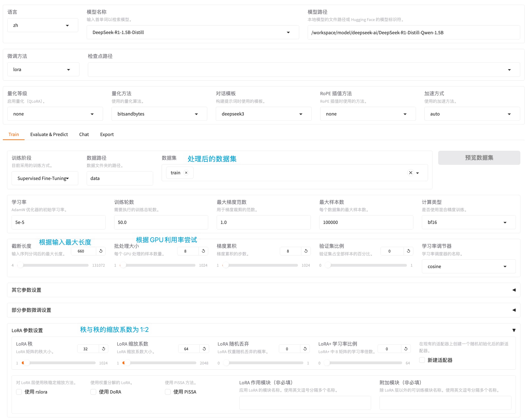Screen dimensions: 527x420
Task: Reset the 验证集比例 value with its reset icon
Action: tap(408, 251)
